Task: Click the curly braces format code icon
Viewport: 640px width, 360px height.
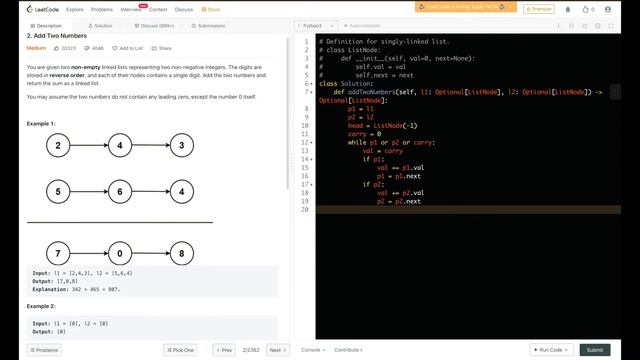Action: [571, 26]
